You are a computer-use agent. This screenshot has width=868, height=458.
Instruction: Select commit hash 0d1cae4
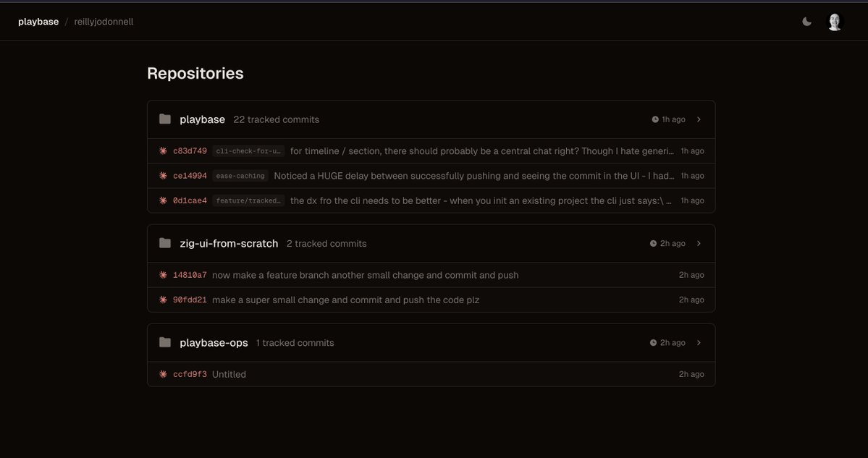pos(189,200)
